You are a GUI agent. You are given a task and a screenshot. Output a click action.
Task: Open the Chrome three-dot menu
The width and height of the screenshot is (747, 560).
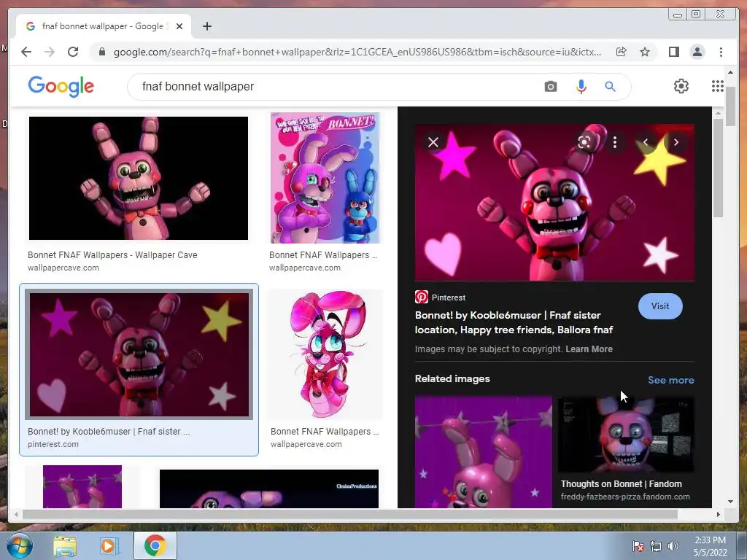(x=721, y=52)
